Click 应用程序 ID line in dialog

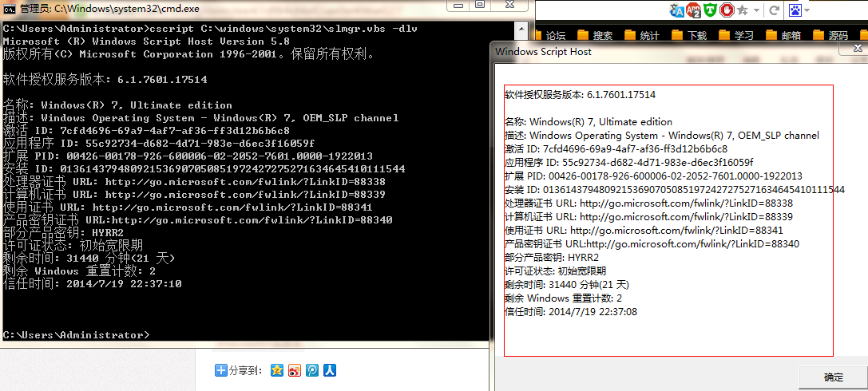pos(629,163)
